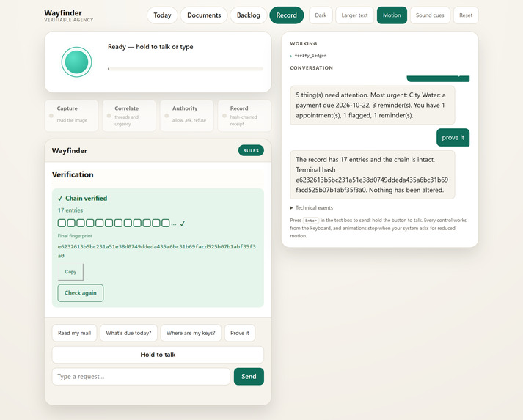Click the checkmark after chain boxes
Screen dimensions: 523x420
(183, 224)
